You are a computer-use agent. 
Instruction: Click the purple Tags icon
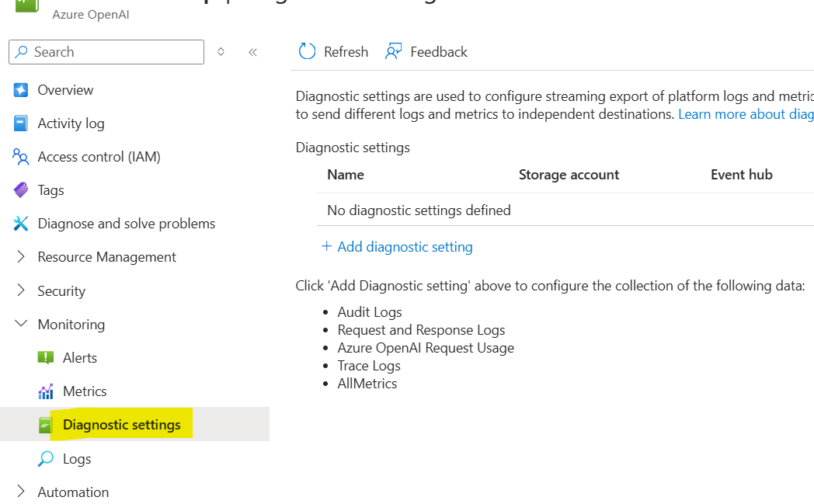pyautogui.click(x=21, y=190)
